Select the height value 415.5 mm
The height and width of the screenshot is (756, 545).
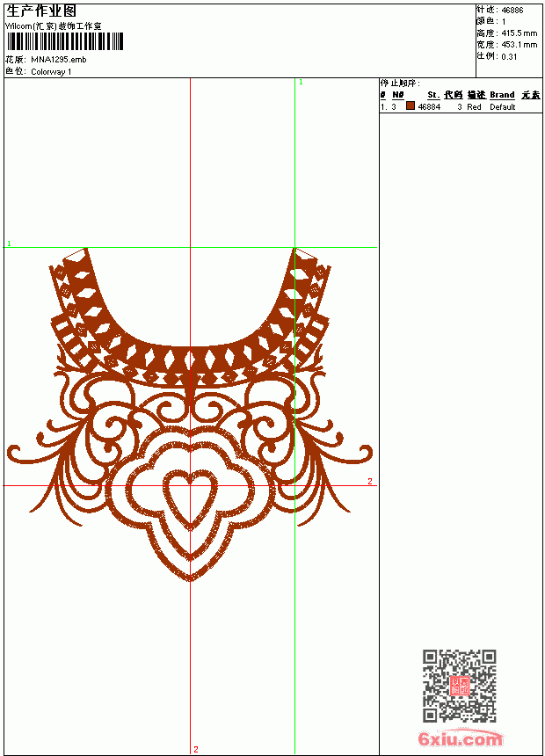point(520,33)
